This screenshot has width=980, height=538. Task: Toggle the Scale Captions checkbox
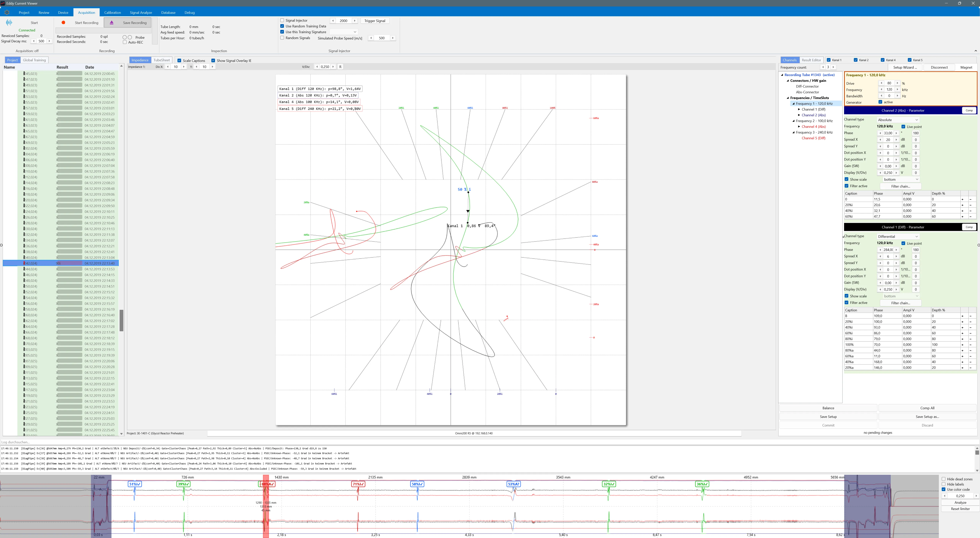tap(179, 61)
